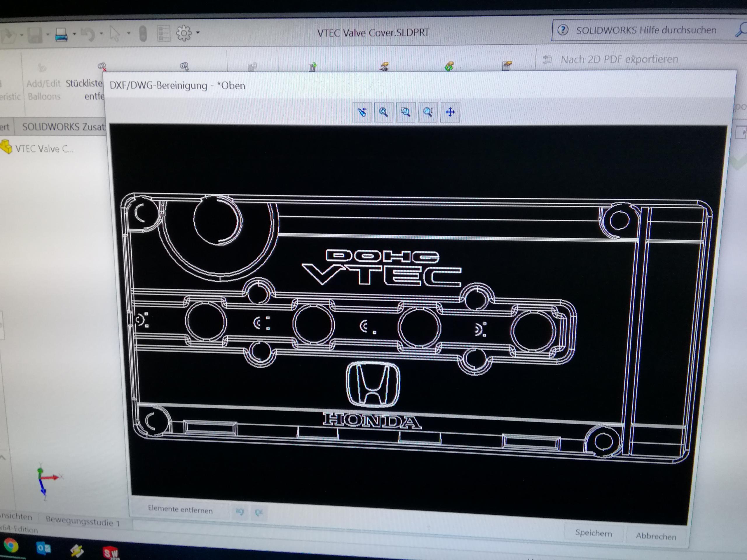Image resolution: width=747 pixels, height=560 pixels.
Task: Click the redo icon beside Elemente entfernen
Action: coord(259,513)
